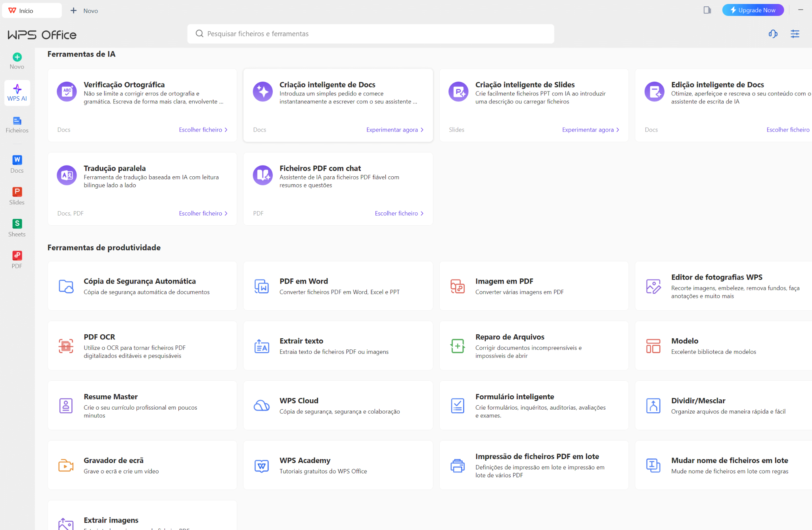Open a new tab with Novo

click(x=84, y=11)
